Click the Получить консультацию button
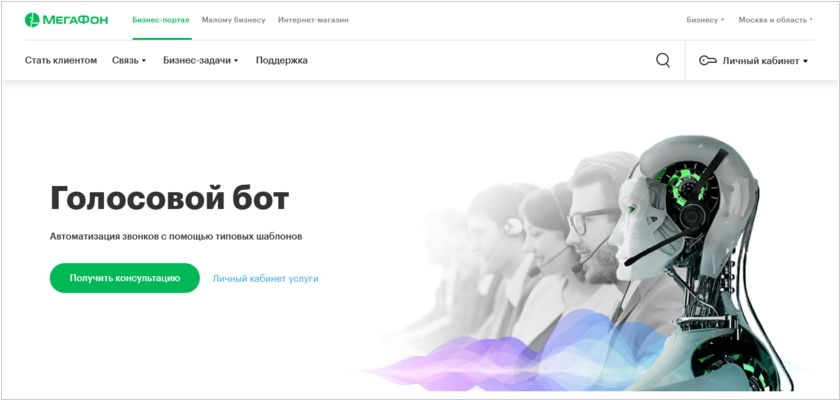The width and height of the screenshot is (840, 400). (x=125, y=278)
